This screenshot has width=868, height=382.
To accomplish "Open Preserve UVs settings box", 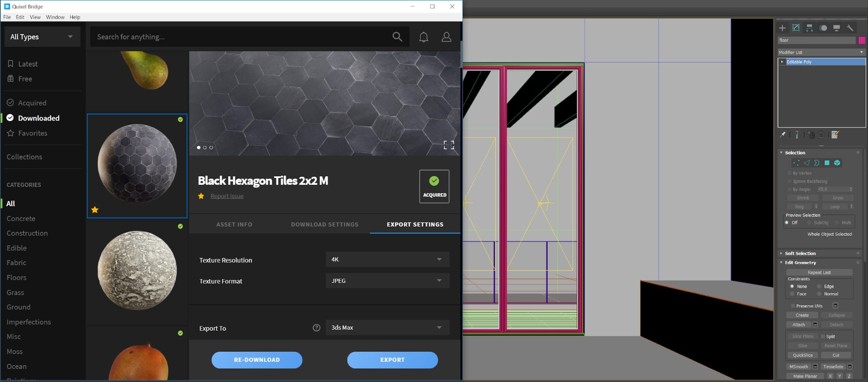I will click(x=835, y=306).
